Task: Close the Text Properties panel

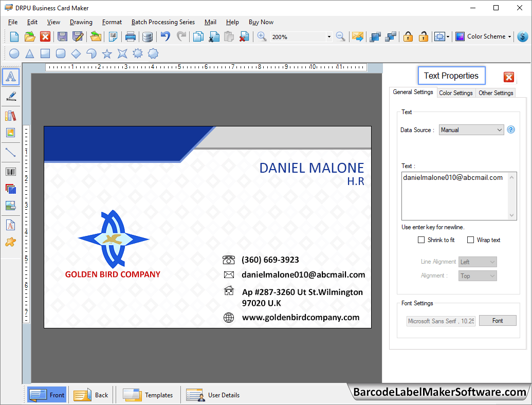Action: [509, 77]
